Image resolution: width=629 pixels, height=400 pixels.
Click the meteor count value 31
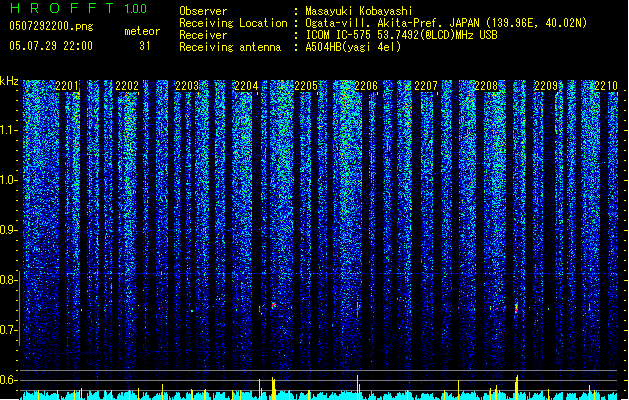[x=145, y=46]
